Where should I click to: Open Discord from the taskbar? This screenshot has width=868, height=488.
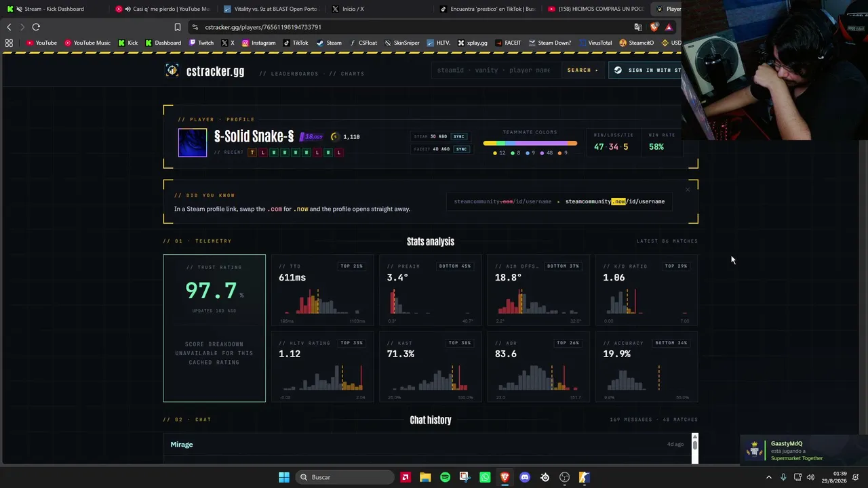[x=525, y=477]
